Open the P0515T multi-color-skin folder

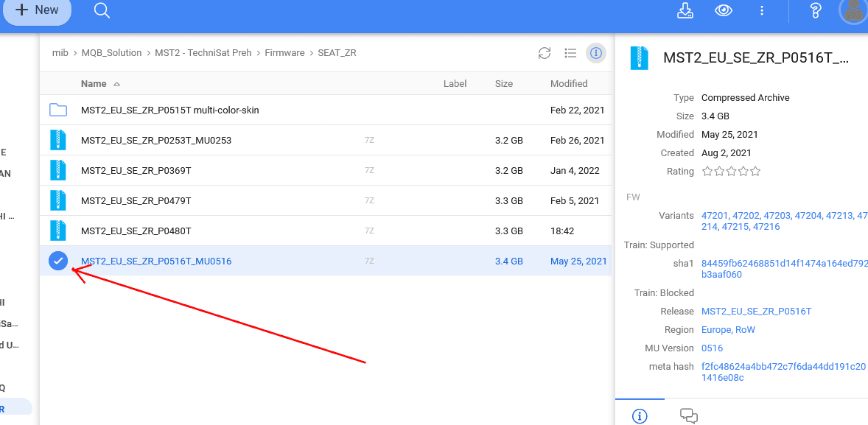point(169,110)
